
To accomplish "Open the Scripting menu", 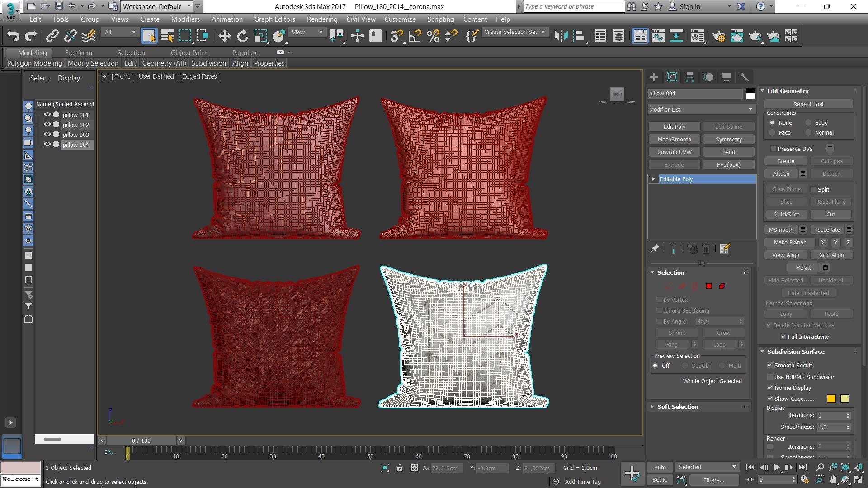I will point(440,19).
